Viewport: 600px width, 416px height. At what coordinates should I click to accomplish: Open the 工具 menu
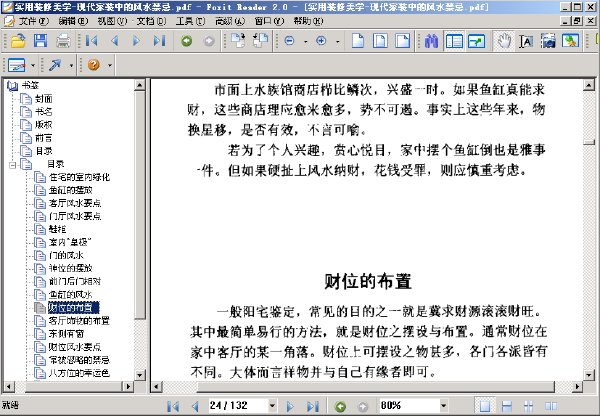(190, 21)
